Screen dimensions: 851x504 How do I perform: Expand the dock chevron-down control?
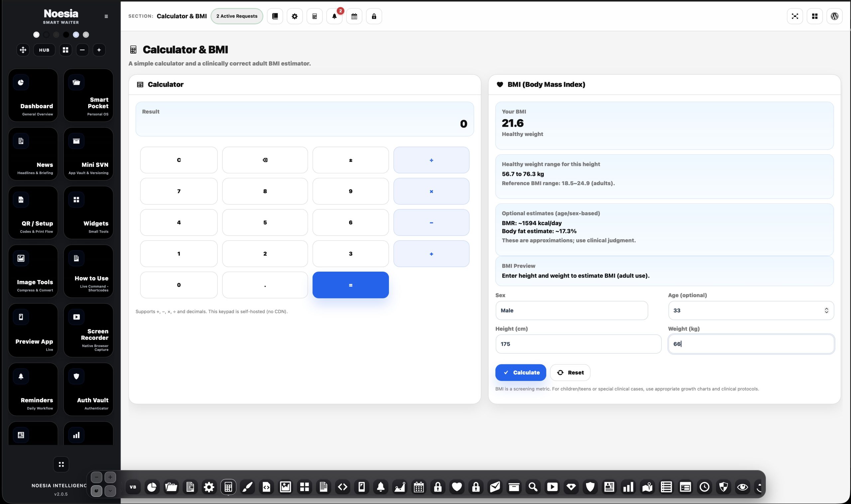point(110,491)
